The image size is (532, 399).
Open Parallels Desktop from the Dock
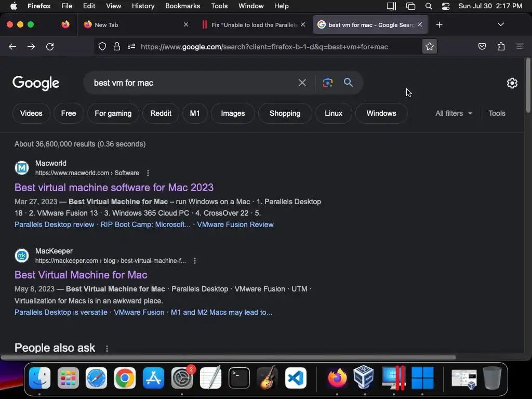coord(394,378)
